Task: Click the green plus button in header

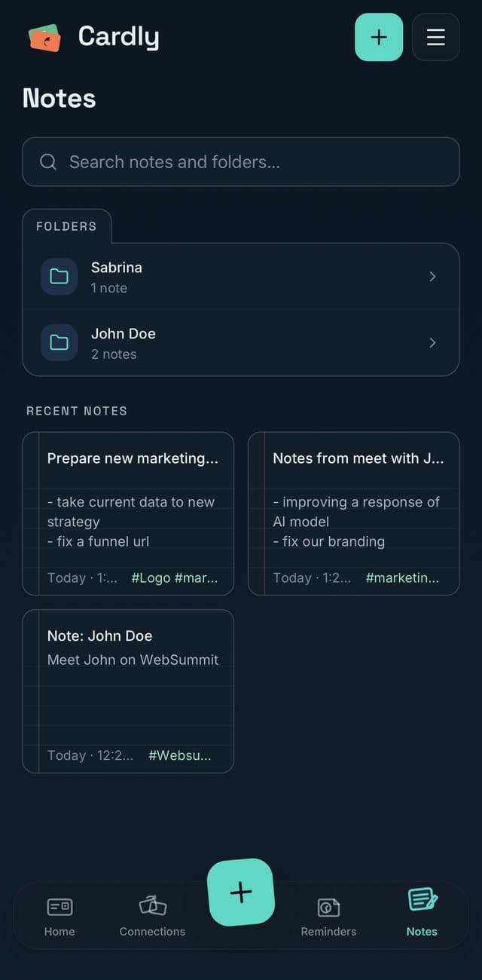Action: pos(379,37)
